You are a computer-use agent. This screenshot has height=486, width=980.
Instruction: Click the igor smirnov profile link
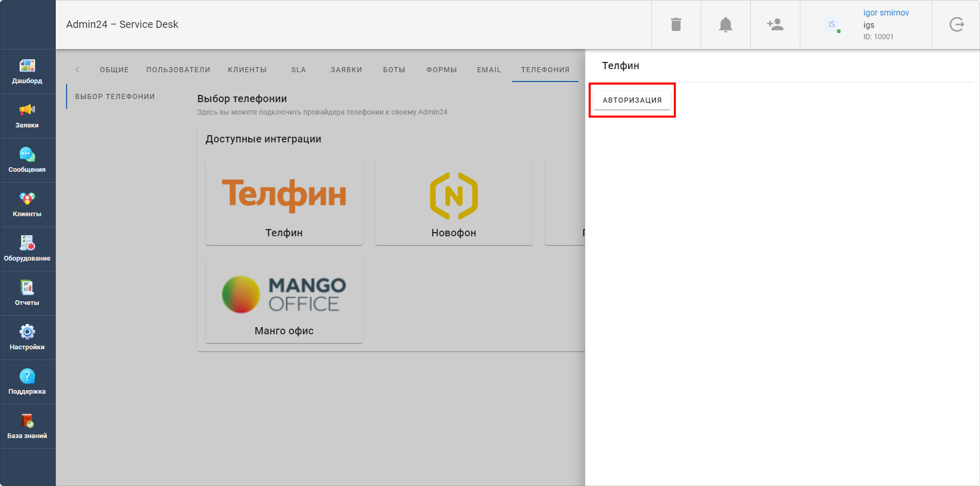click(886, 12)
